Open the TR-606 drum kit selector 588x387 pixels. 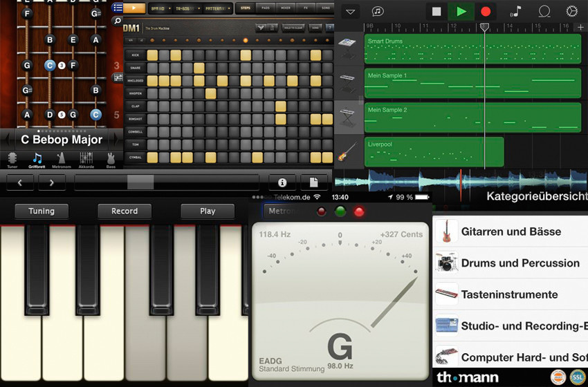[187, 8]
